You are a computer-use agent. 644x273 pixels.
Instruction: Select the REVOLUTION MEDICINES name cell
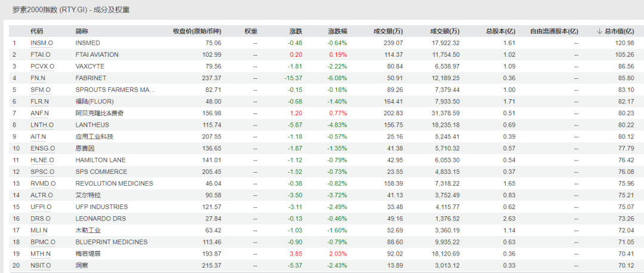pyautogui.click(x=114, y=183)
